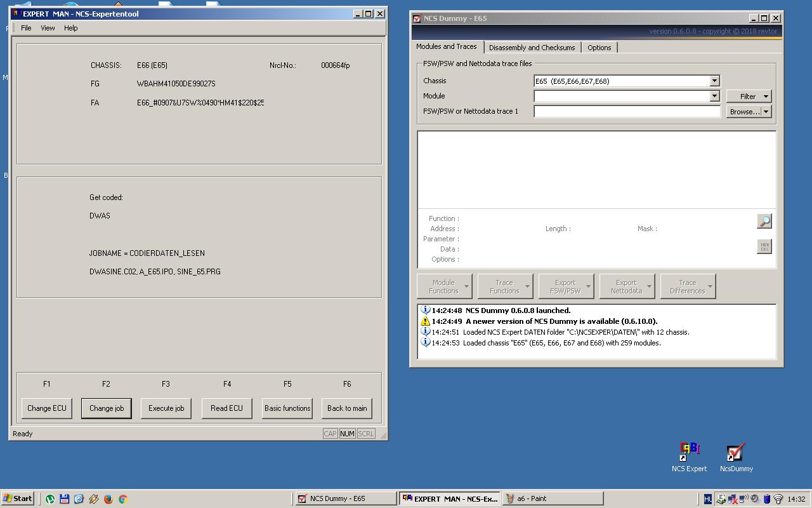This screenshot has height=508, width=812.
Task: Switch to the Modules and Traces tab
Action: click(447, 46)
